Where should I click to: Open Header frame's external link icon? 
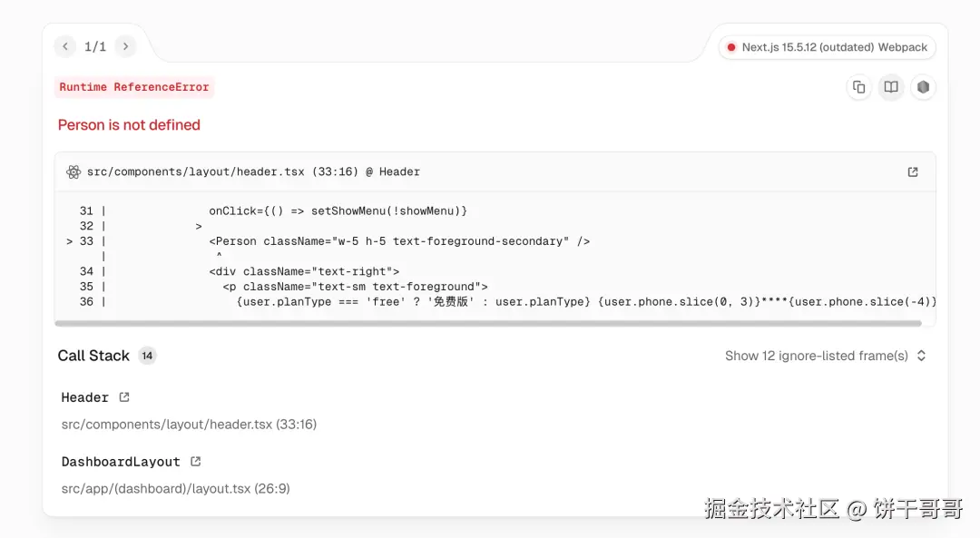coord(124,397)
